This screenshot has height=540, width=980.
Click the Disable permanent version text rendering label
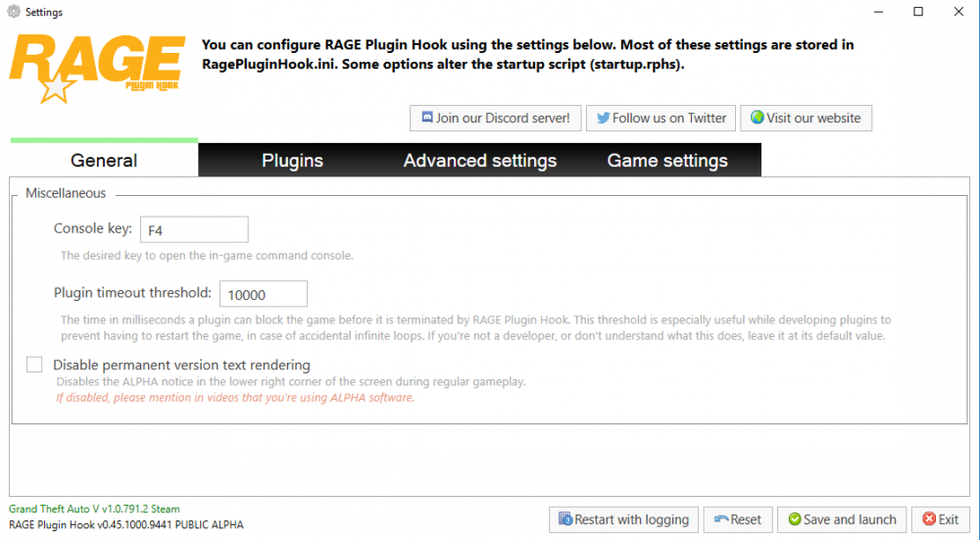[181, 365]
